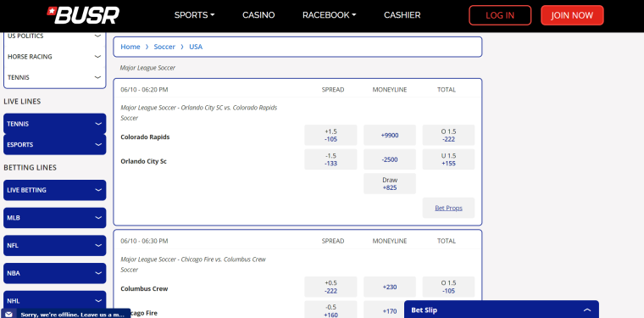Screen dimensions: 644x318
Task: Click the BUSR logo
Action: (83, 15)
